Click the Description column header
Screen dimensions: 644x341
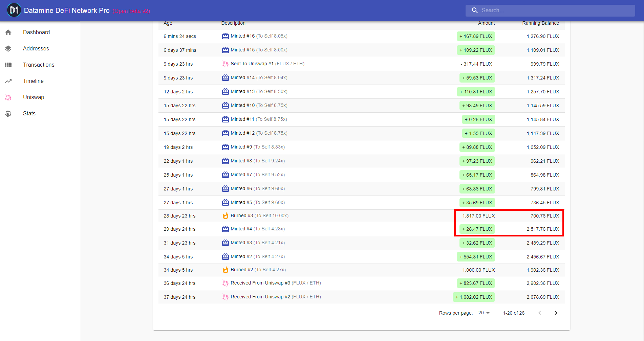click(233, 23)
